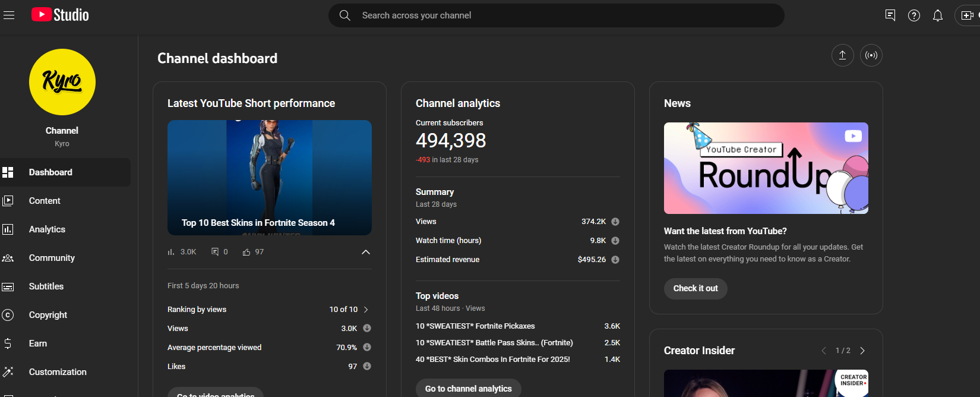The image size is (980, 397).
Task: Click the down-arrow icon beside Average percentage viewed
Action: (x=367, y=347)
